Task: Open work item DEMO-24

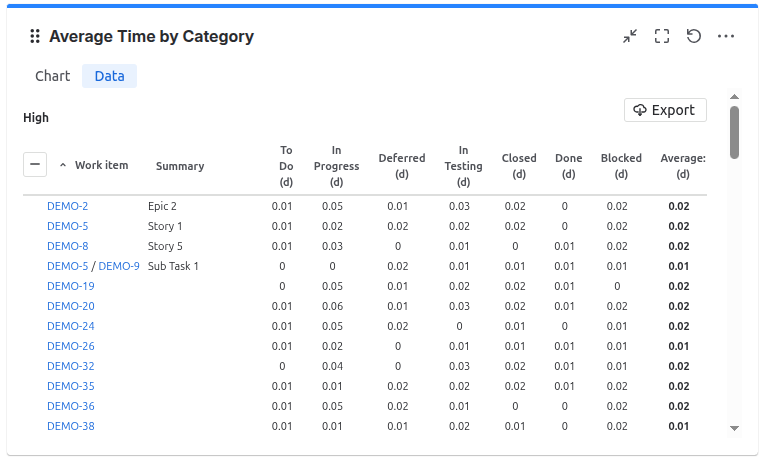Action: pos(71,326)
